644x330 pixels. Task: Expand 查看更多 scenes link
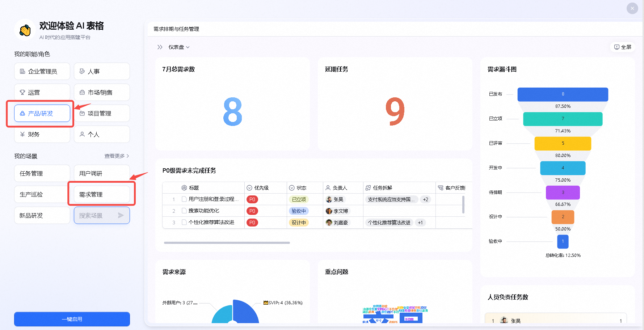117,156
